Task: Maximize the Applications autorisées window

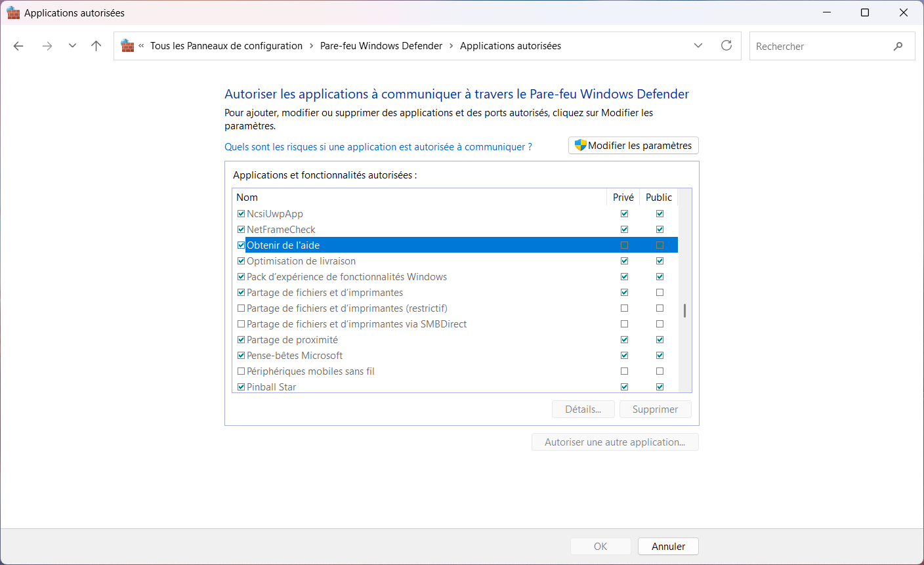Action: [x=865, y=12]
